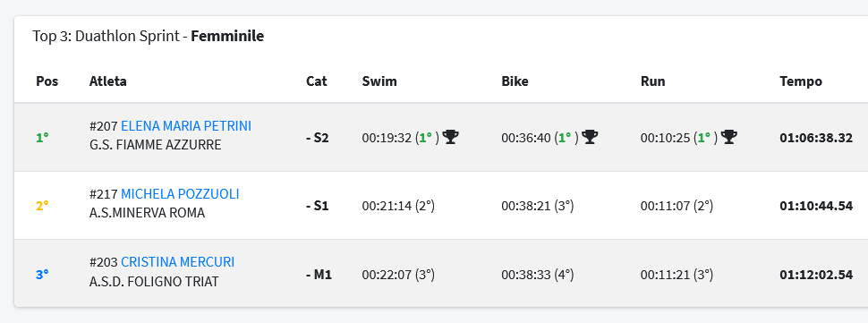Click the trophy icon beside Bike time 00:36:40

pyautogui.click(x=590, y=137)
